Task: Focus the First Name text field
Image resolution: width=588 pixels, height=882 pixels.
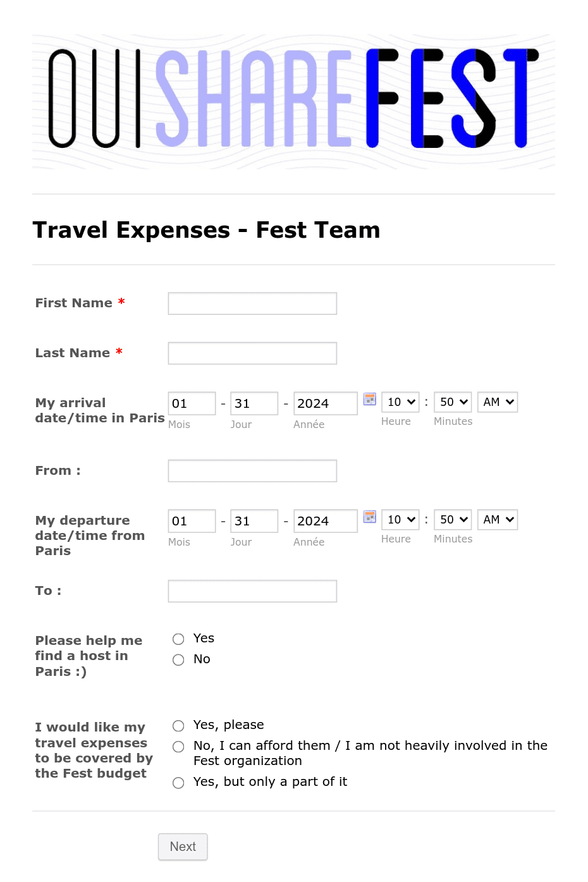Action: coord(252,303)
